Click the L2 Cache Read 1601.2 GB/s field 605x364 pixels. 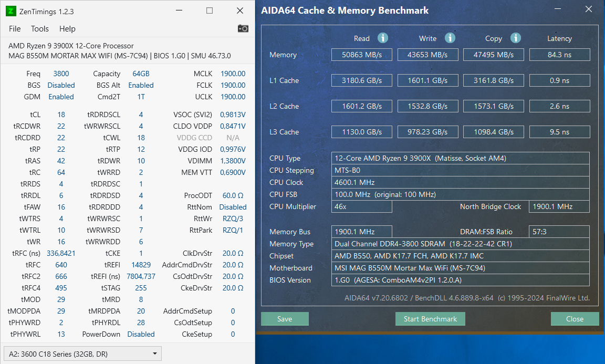click(361, 106)
